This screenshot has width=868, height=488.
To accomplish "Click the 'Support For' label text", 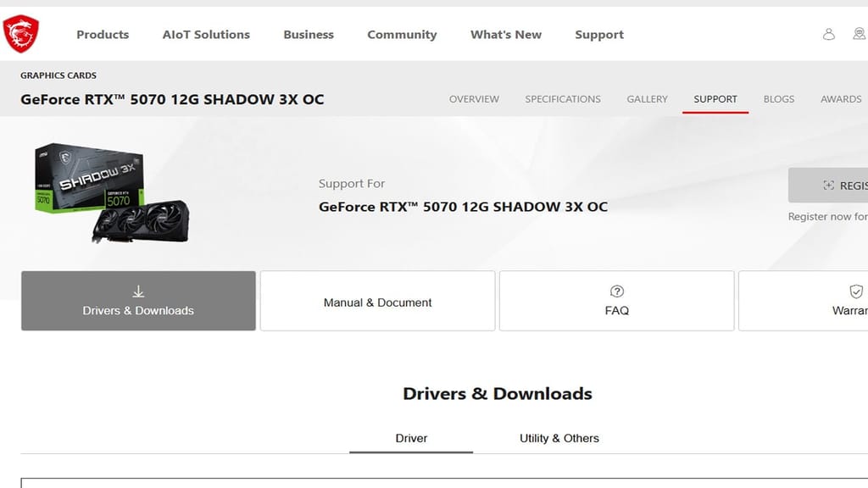I will [x=352, y=184].
